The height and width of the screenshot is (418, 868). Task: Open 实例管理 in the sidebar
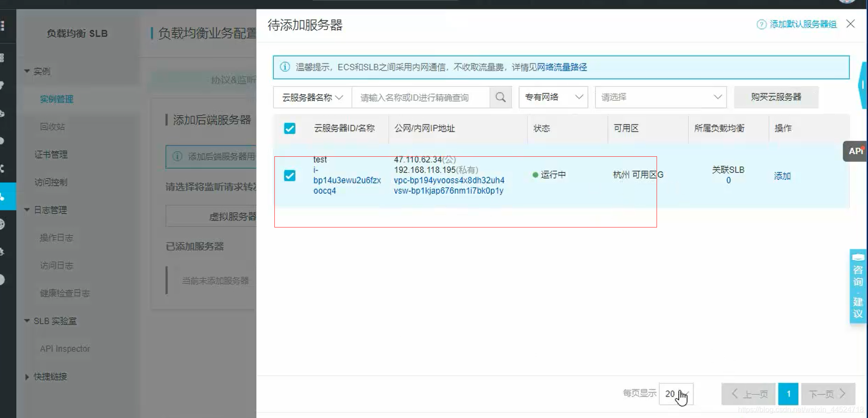(x=56, y=99)
